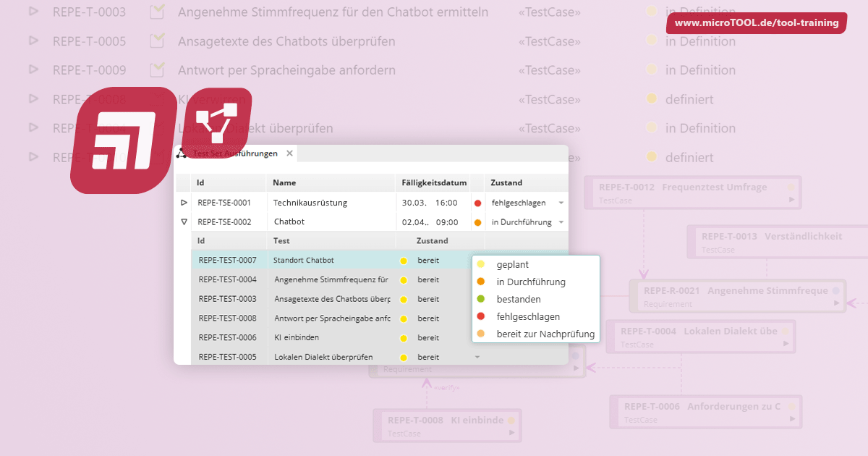Image resolution: width=868 pixels, height=456 pixels.
Task: Click the yellow status dot of REPE-TEST-0008
Action: point(404,318)
